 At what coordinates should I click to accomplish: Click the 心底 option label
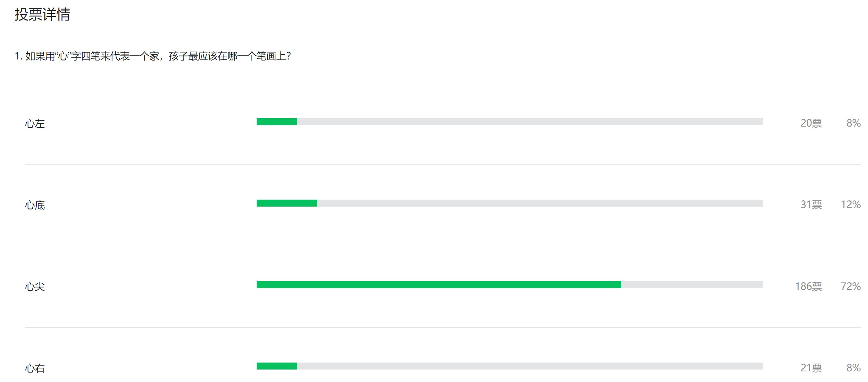tap(35, 205)
